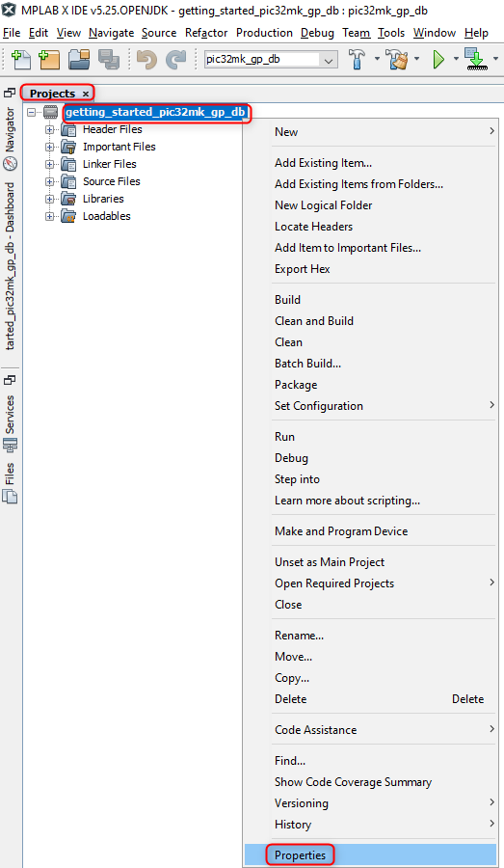The width and height of the screenshot is (504, 868).
Task: Click the Redo arrow icon
Action: click(x=175, y=59)
